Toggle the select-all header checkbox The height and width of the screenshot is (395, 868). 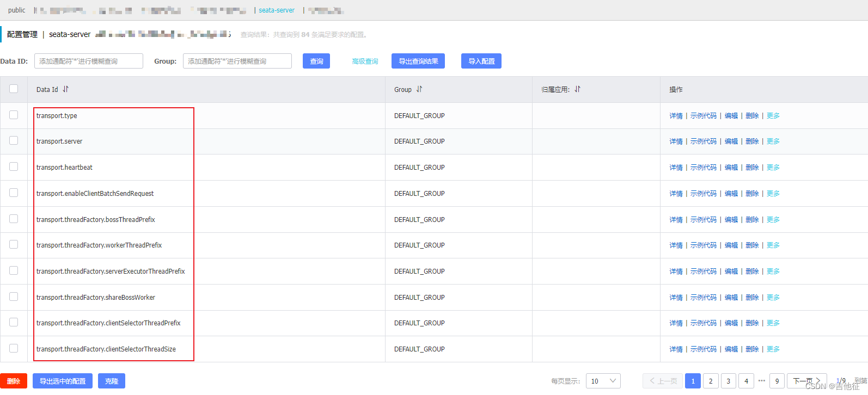tap(14, 89)
